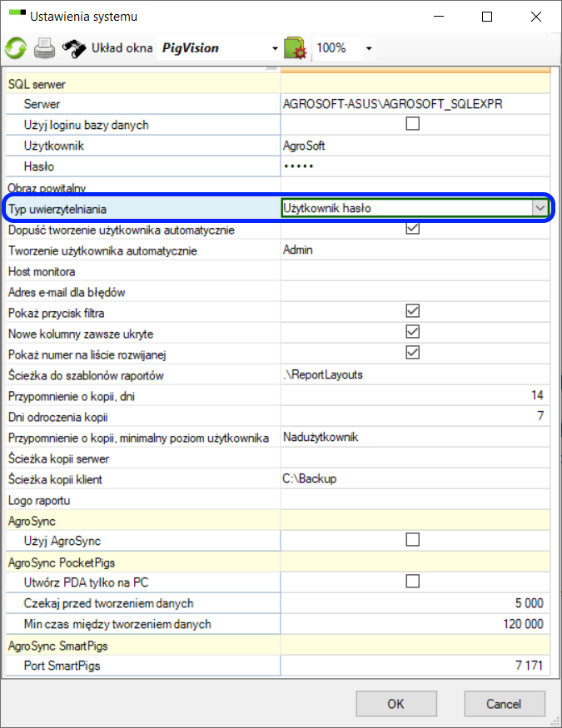Click the C:\Backup path value
Viewport: 562px width, 728px height.
click(x=415, y=478)
